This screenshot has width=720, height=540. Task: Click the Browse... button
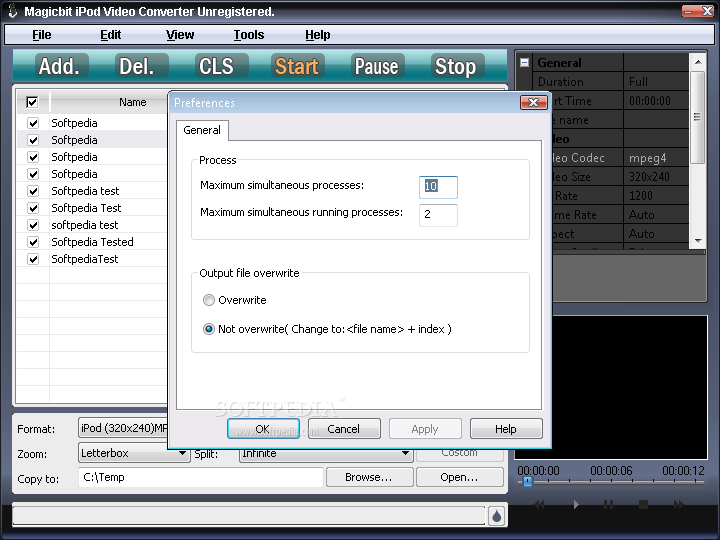click(x=369, y=478)
